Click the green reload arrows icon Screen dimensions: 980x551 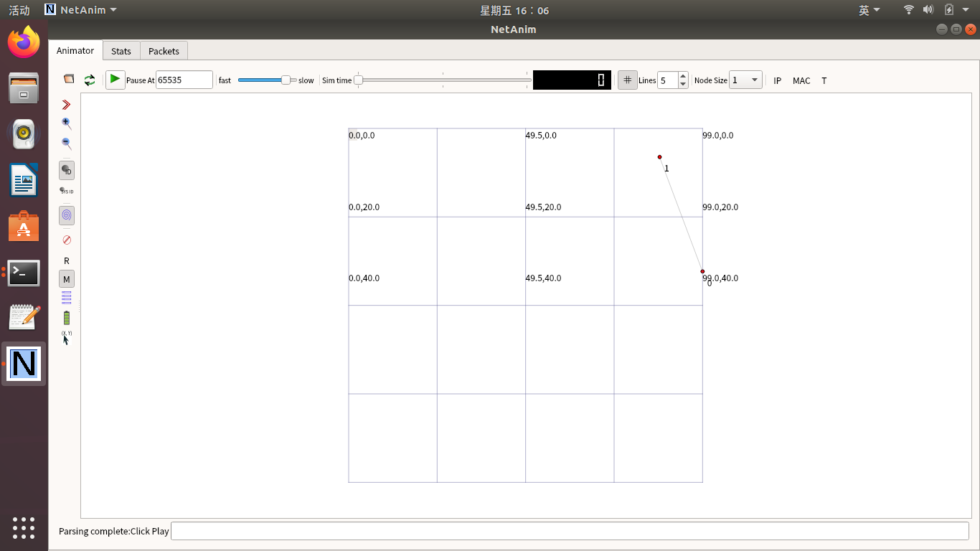[x=90, y=80]
